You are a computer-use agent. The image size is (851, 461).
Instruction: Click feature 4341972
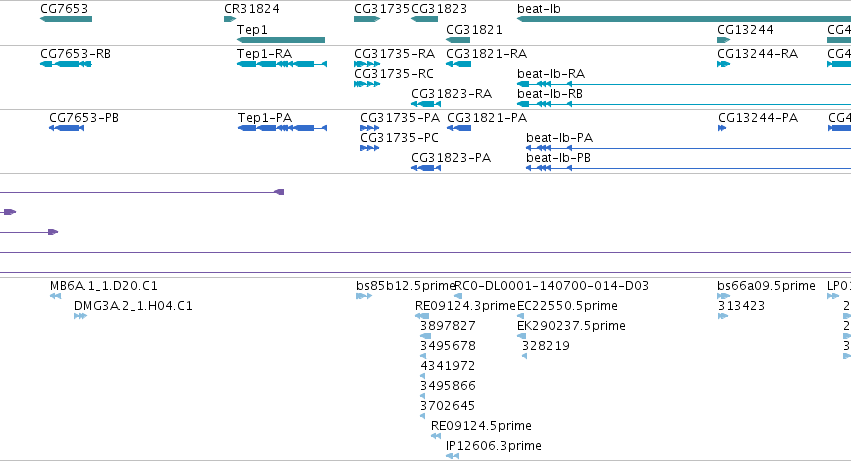(x=422, y=376)
